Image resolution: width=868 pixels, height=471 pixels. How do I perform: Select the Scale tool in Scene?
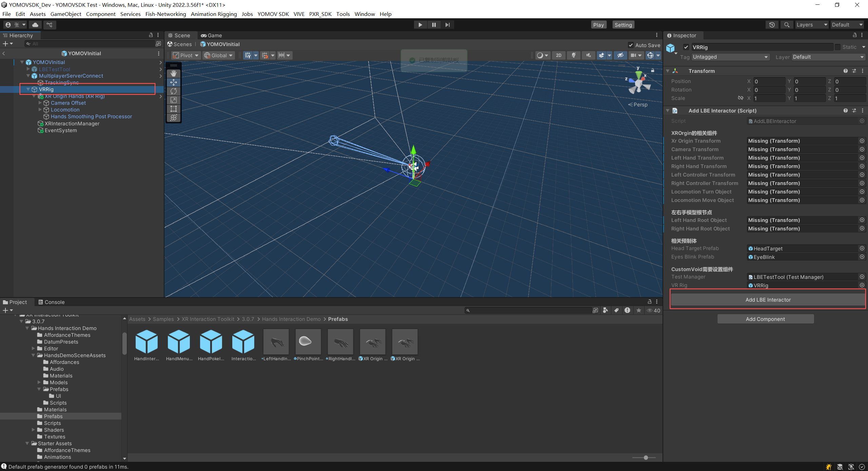174,100
